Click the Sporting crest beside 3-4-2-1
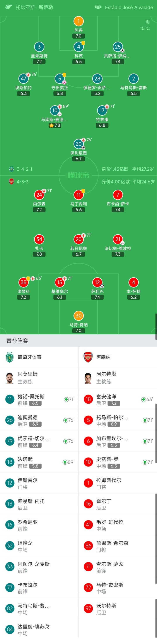 (x=11, y=169)
